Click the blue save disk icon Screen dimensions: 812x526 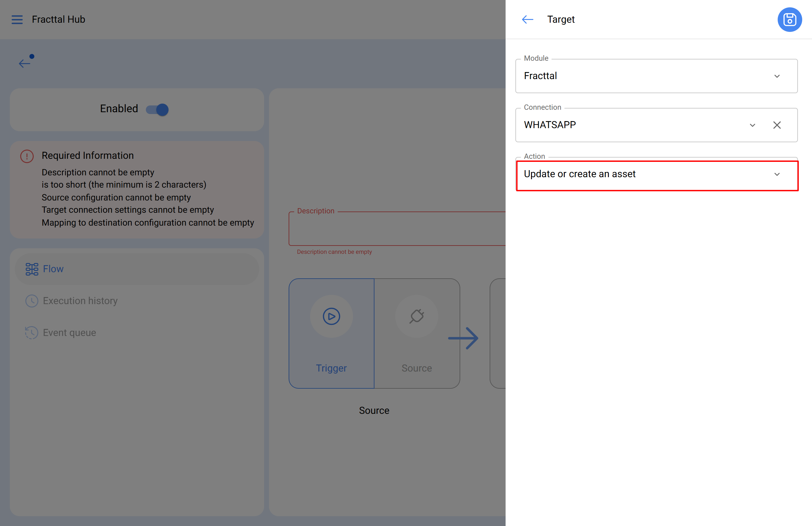(789, 19)
